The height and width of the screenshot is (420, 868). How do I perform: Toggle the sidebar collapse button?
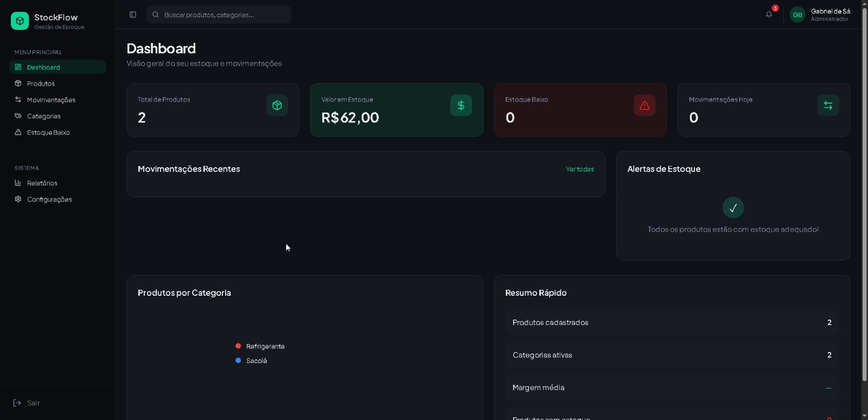133,15
